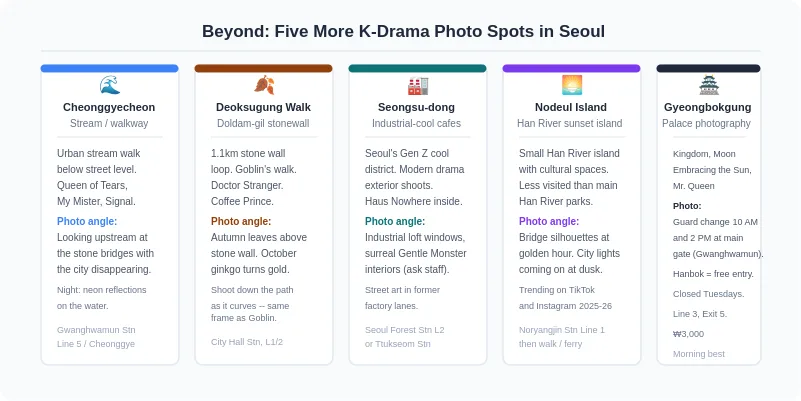Open the Seongsu-dong card heading
The image size is (801, 401).
416,107
